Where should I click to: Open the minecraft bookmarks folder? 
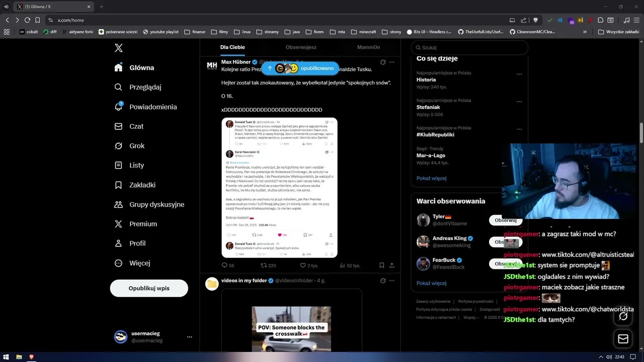[x=363, y=32]
